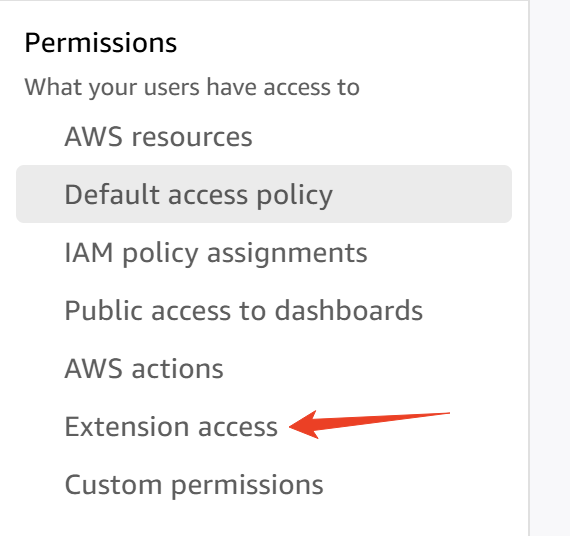Open the AWS resources permissions page
This screenshot has width=570, height=536.
(158, 137)
